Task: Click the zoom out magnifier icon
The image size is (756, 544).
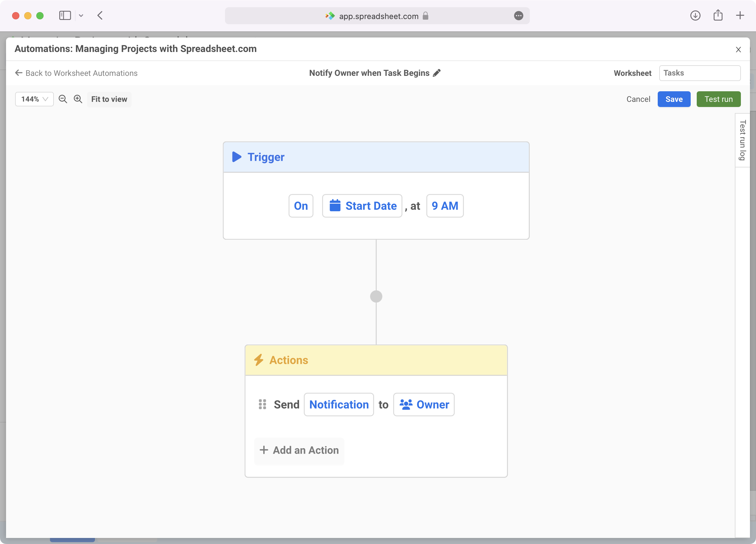Action: pyautogui.click(x=63, y=99)
